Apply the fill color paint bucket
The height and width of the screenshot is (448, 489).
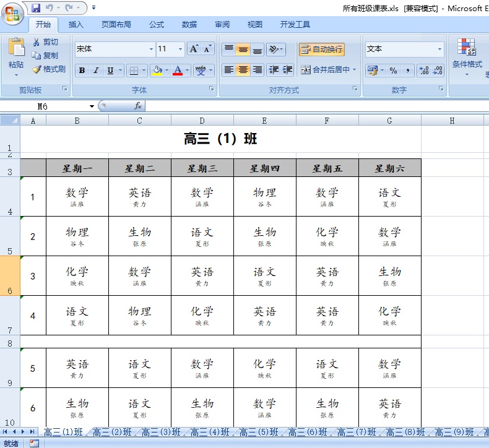coord(157,71)
